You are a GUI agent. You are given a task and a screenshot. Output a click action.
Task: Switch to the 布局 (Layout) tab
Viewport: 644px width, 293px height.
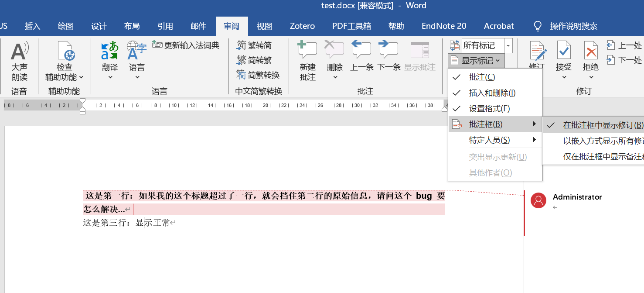(x=132, y=26)
